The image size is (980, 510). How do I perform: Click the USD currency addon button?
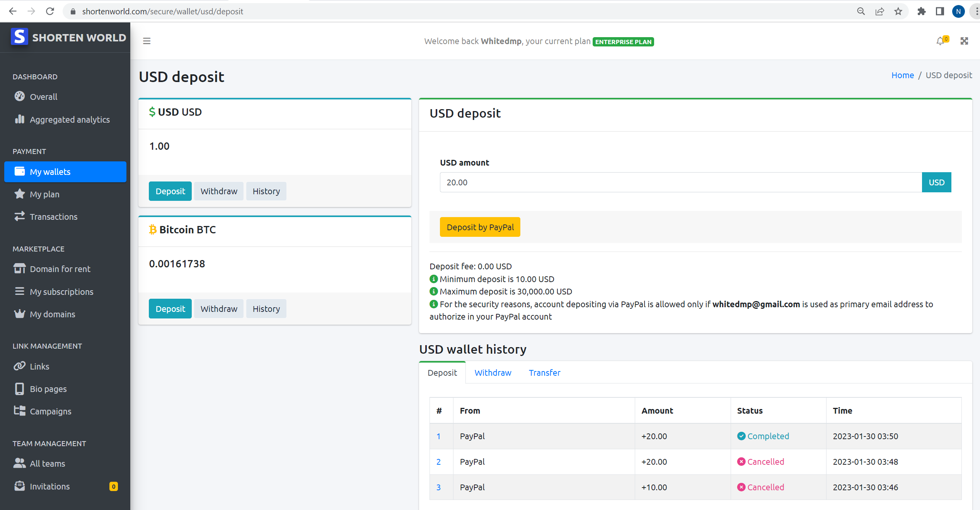(x=936, y=182)
